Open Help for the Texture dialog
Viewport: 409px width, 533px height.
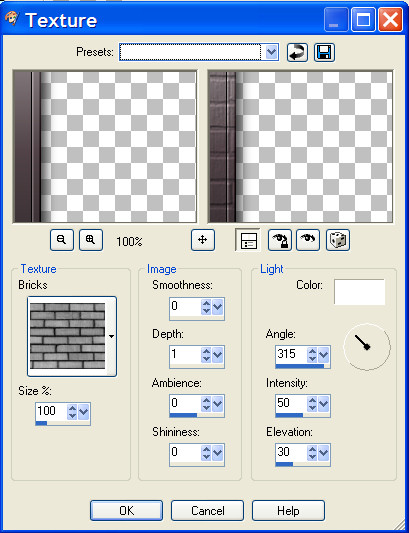[288, 511]
